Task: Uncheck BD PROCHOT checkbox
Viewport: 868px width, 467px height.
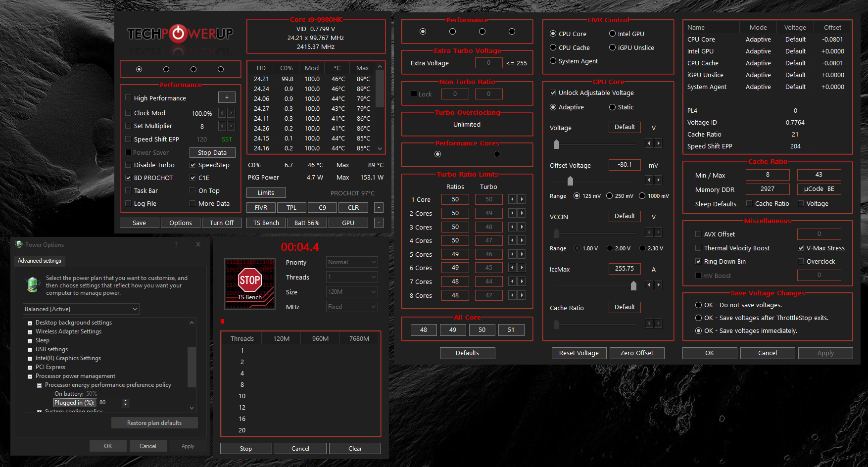Action: (x=129, y=178)
